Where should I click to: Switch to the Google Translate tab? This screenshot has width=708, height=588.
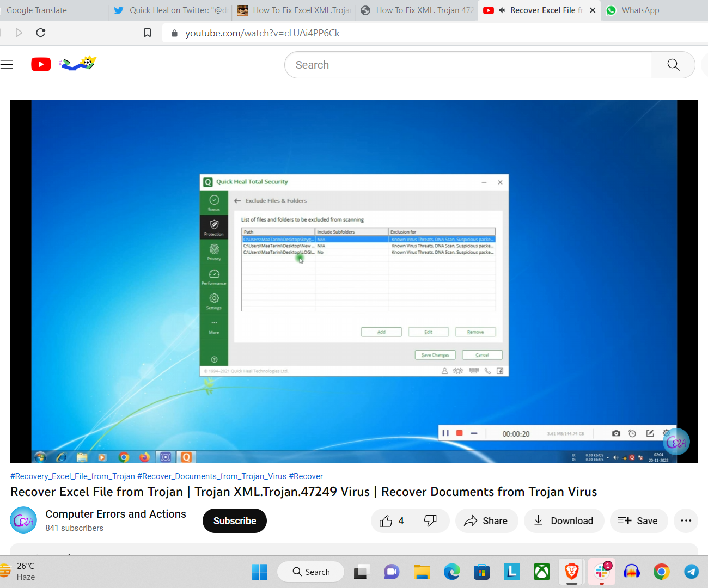tap(36, 10)
